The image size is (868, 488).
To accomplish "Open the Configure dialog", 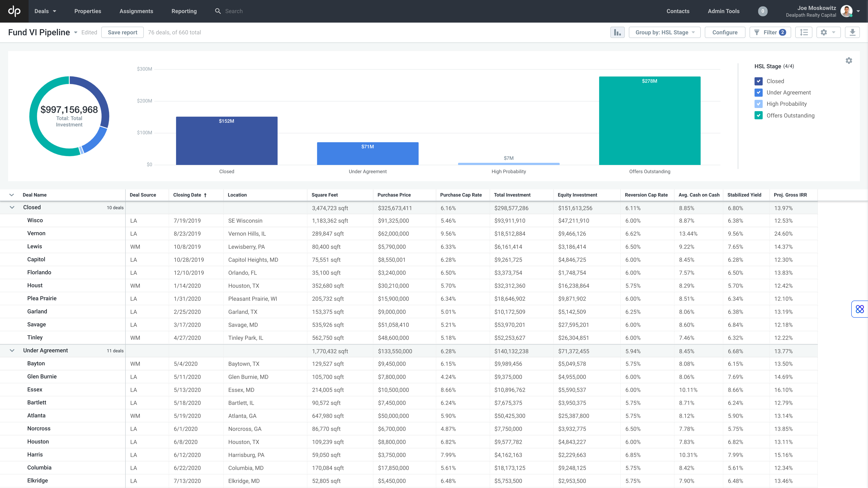I will (x=725, y=32).
